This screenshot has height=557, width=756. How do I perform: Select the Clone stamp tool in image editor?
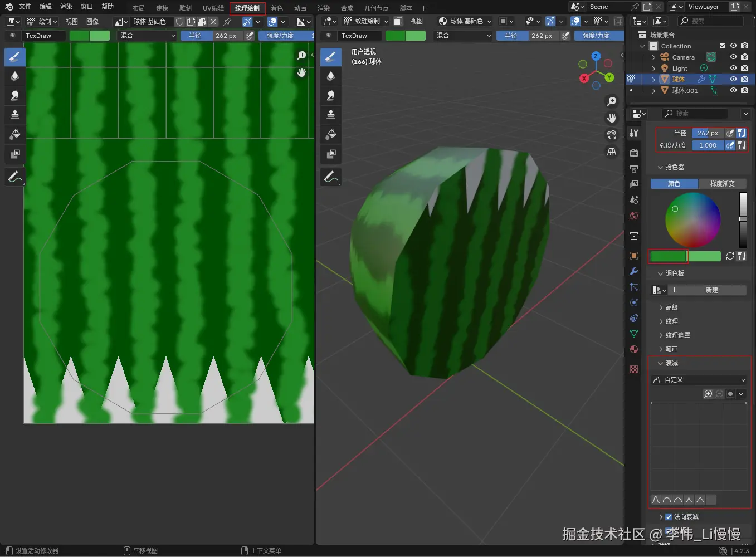[x=15, y=115]
